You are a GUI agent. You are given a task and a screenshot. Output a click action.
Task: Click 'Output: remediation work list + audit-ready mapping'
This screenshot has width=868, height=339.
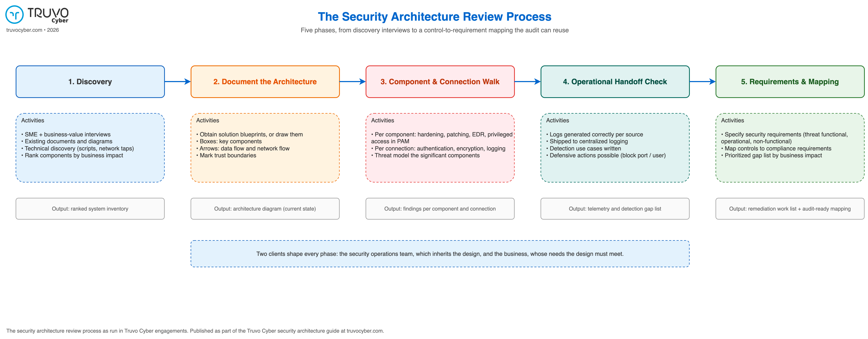[790, 209]
